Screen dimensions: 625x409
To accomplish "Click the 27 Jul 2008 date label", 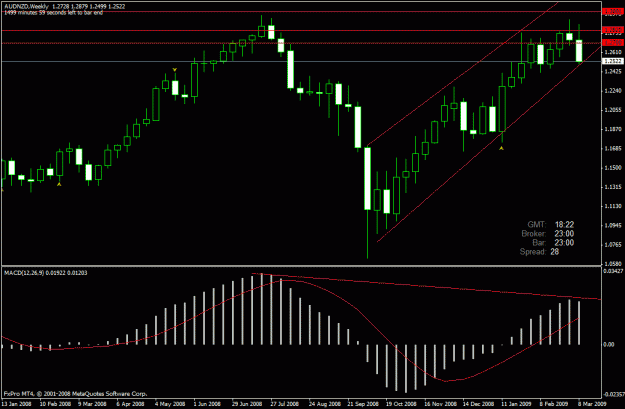I will tap(285, 404).
